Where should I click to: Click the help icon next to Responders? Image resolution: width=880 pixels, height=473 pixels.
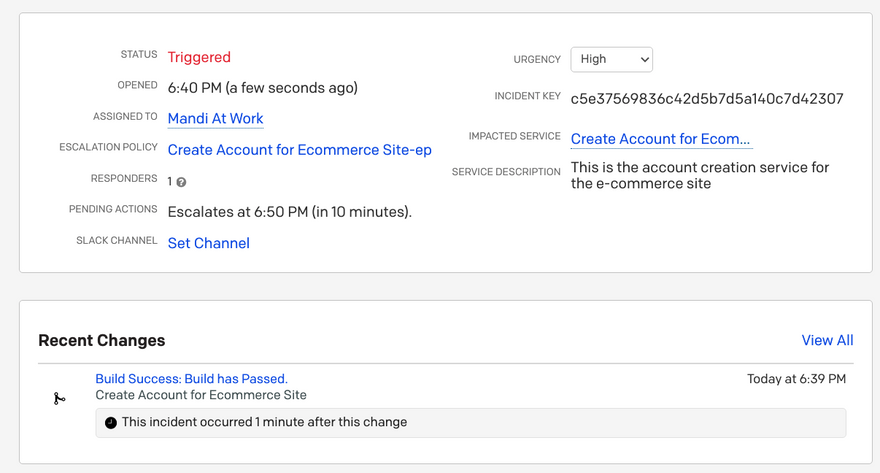[181, 182]
